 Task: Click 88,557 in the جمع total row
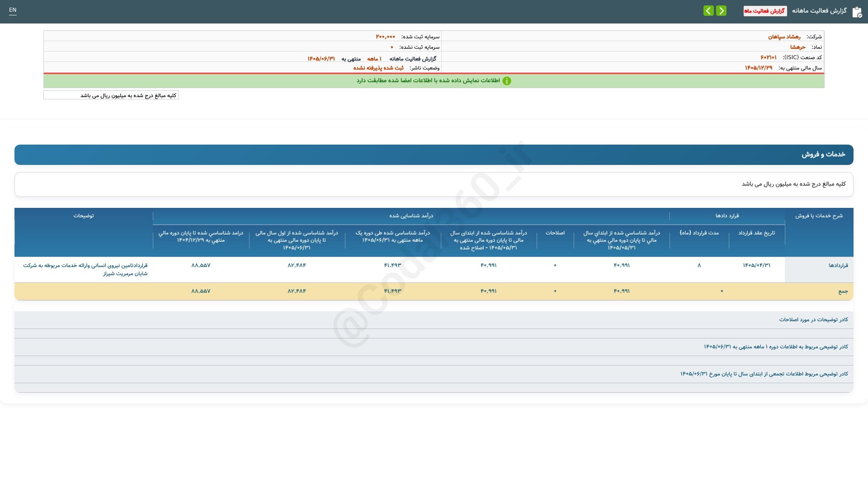click(x=201, y=291)
